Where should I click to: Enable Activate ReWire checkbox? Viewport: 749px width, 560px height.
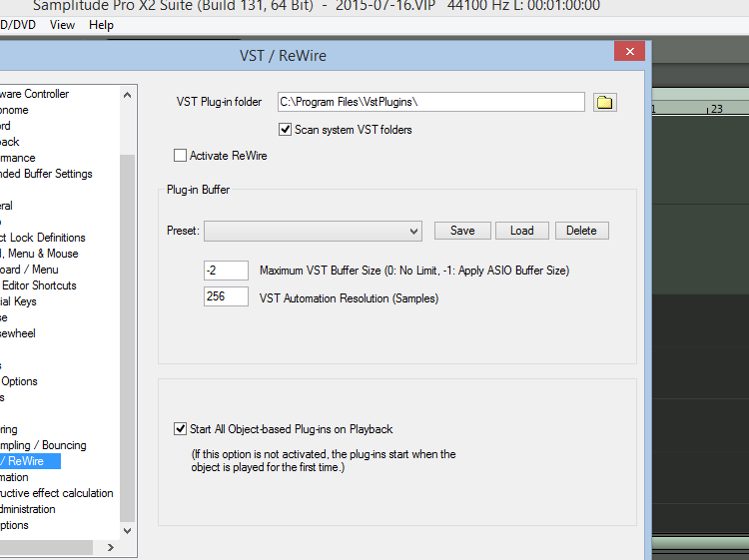pyautogui.click(x=180, y=156)
